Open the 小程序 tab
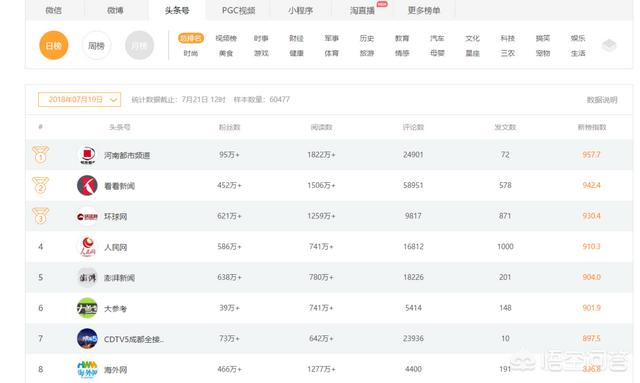Screen dimensions: 640x383 [x=300, y=10]
